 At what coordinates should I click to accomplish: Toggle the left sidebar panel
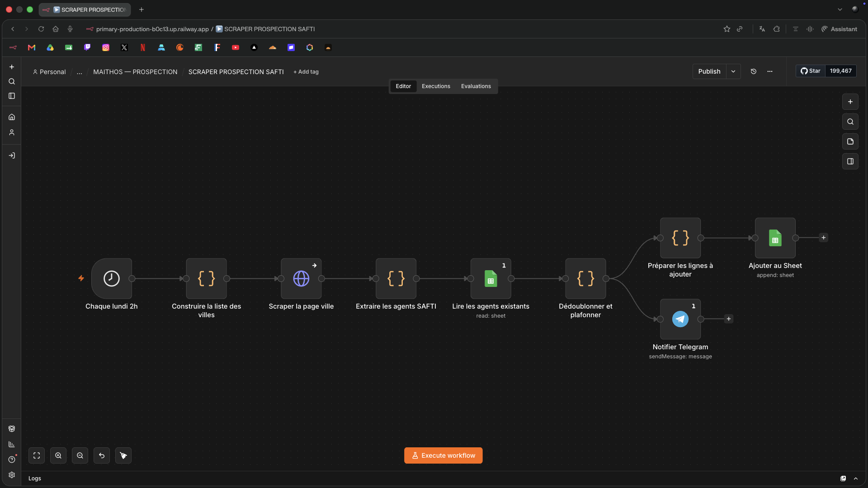pos(12,96)
